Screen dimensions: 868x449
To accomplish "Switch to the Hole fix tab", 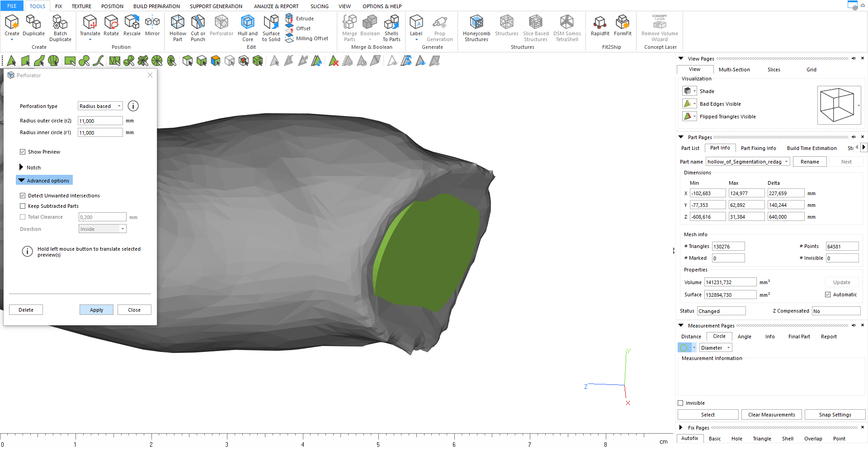I will (736, 439).
